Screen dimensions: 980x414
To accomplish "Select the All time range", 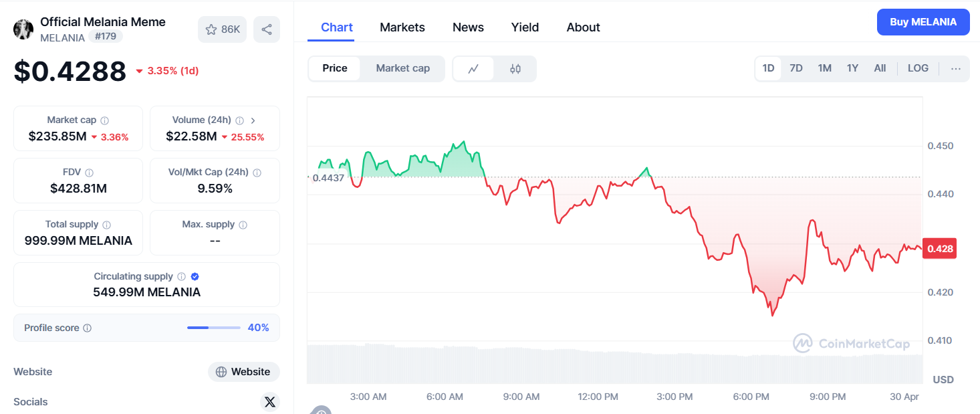I will click(880, 68).
